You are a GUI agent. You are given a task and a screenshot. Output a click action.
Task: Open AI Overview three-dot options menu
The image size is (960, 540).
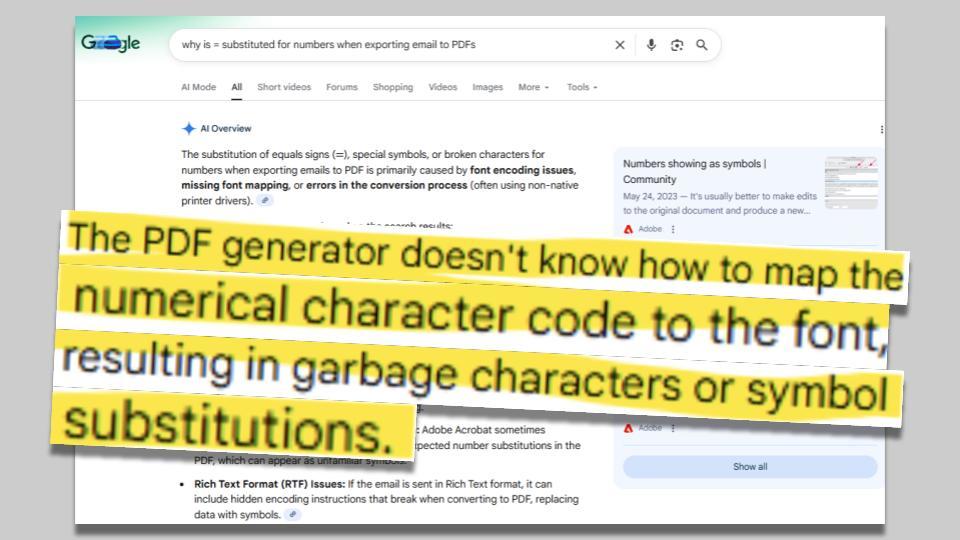881,129
